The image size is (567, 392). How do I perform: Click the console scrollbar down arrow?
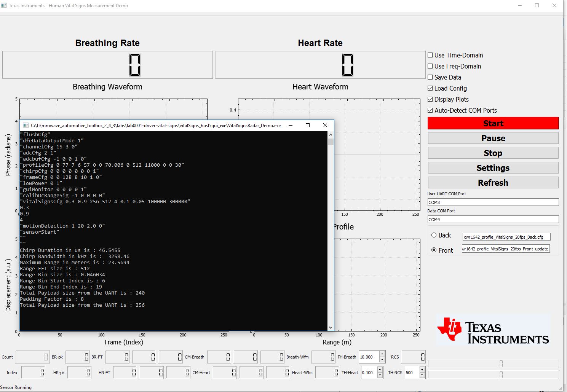click(331, 327)
